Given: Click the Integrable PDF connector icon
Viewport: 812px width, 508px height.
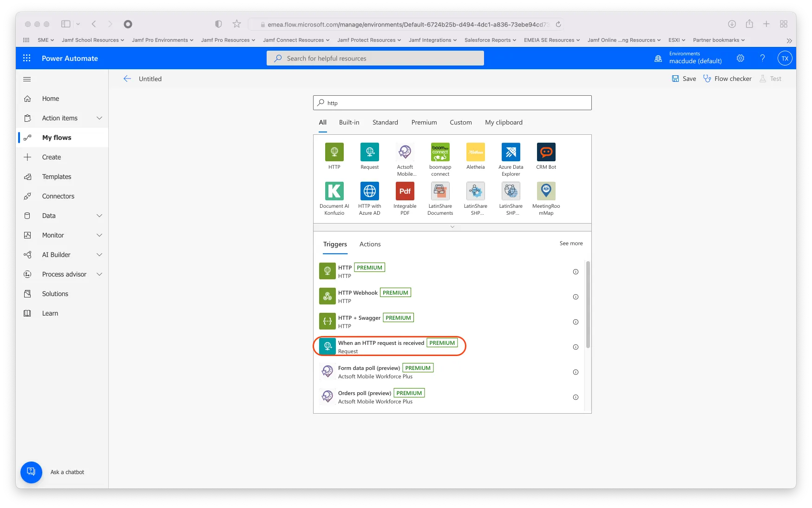Looking at the screenshot, I should pos(405,191).
